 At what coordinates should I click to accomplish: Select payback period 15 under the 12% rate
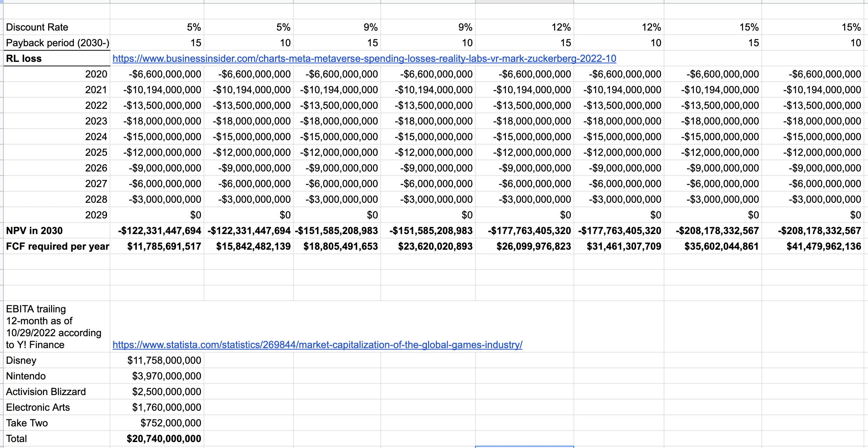pyautogui.click(x=525, y=43)
